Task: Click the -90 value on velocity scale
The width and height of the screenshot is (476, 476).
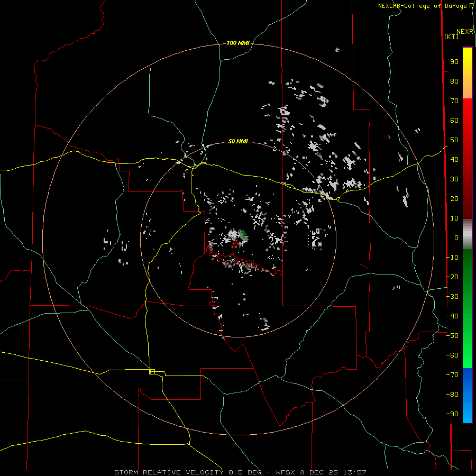Action: pyautogui.click(x=452, y=414)
